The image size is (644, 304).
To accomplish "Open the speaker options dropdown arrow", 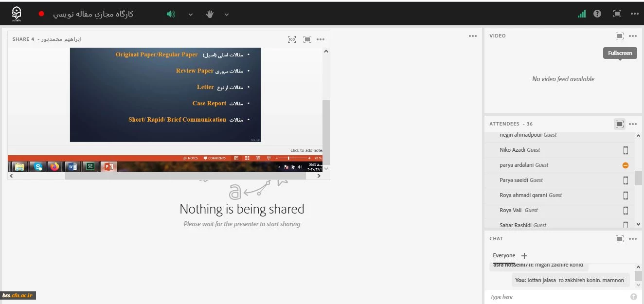I will tap(191, 14).
